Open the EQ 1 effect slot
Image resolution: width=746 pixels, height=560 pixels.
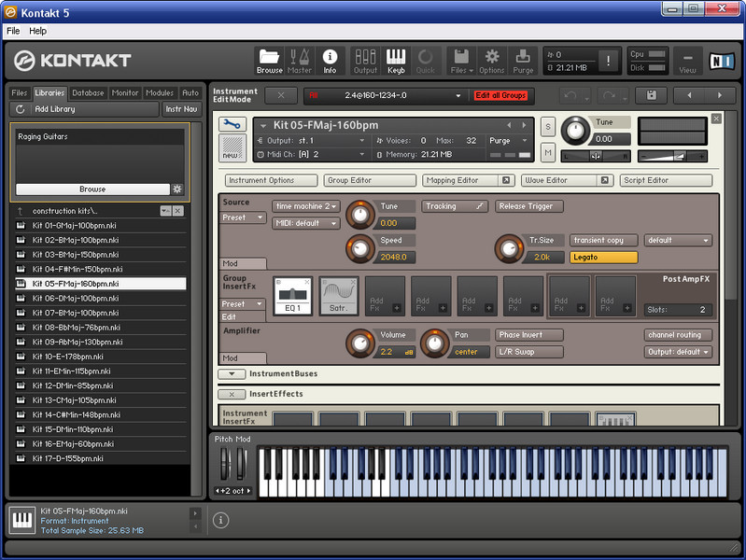[292, 296]
